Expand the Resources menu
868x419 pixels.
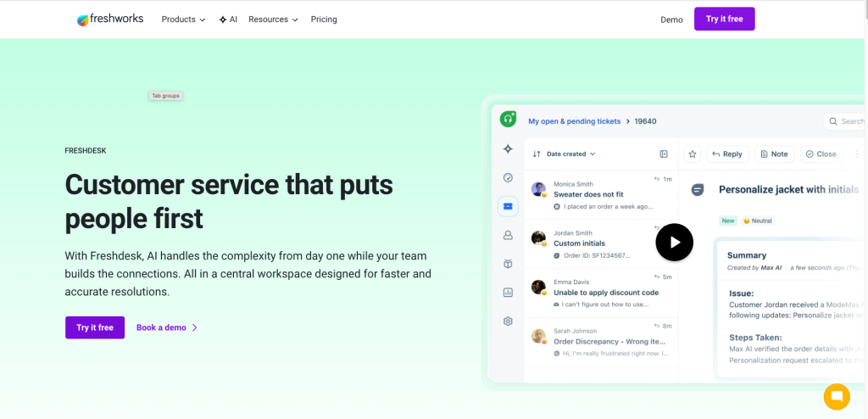(274, 20)
